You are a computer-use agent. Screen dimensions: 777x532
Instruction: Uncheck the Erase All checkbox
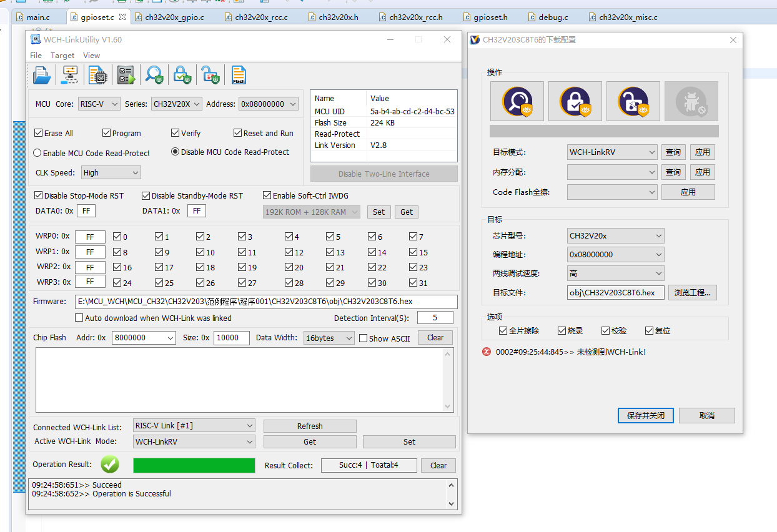point(39,133)
